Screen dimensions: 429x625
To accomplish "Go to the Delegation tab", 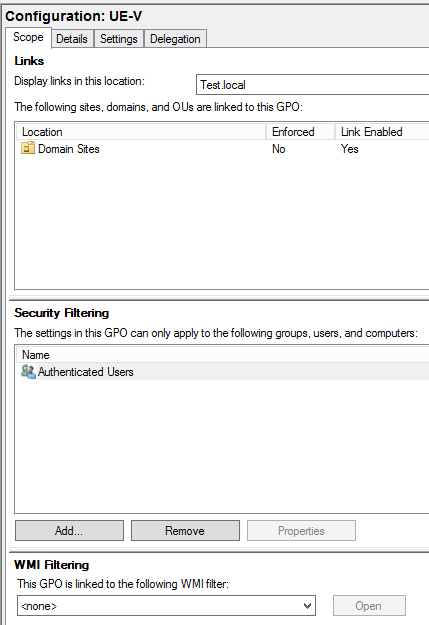I will click(175, 39).
